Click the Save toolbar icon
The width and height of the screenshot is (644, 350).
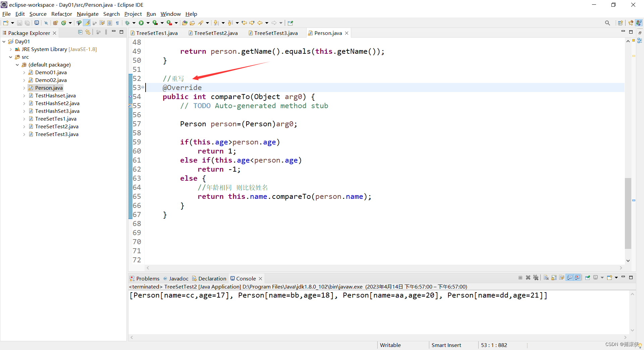click(x=19, y=23)
